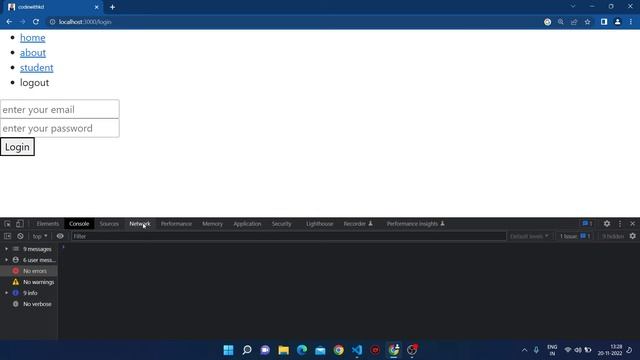Switch to the Performance insights tab
Screen dimensions: 640x360
[x=416, y=224]
